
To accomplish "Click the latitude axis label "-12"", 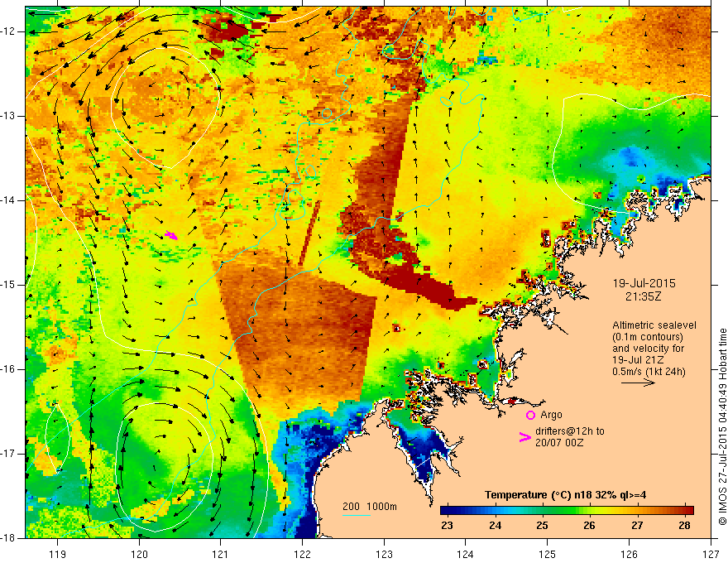I will [8, 31].
